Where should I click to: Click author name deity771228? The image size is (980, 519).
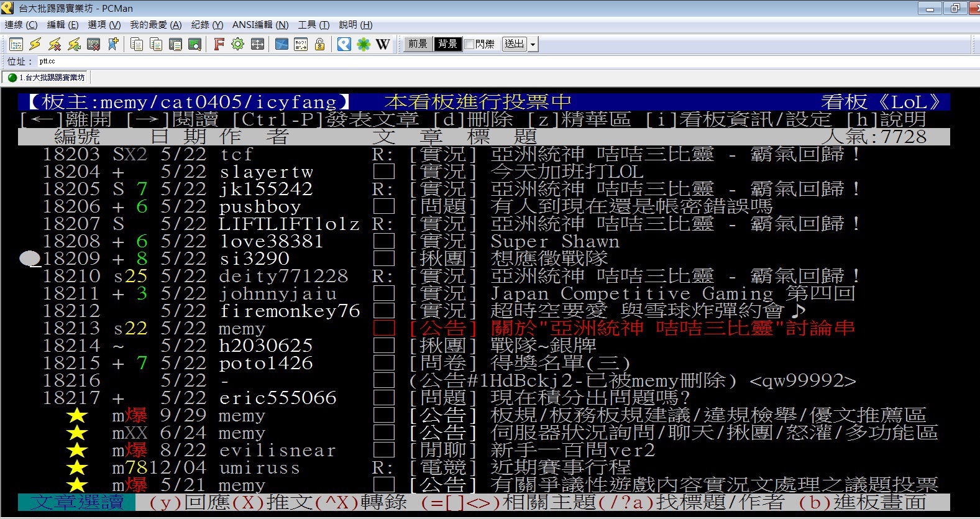(284, 276)
